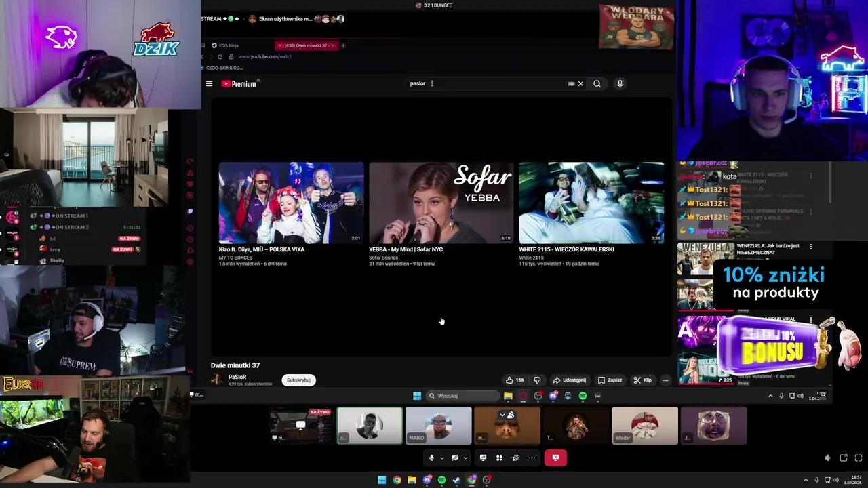
Task: Reload the page in the shared browser
Action: (220, 56)
